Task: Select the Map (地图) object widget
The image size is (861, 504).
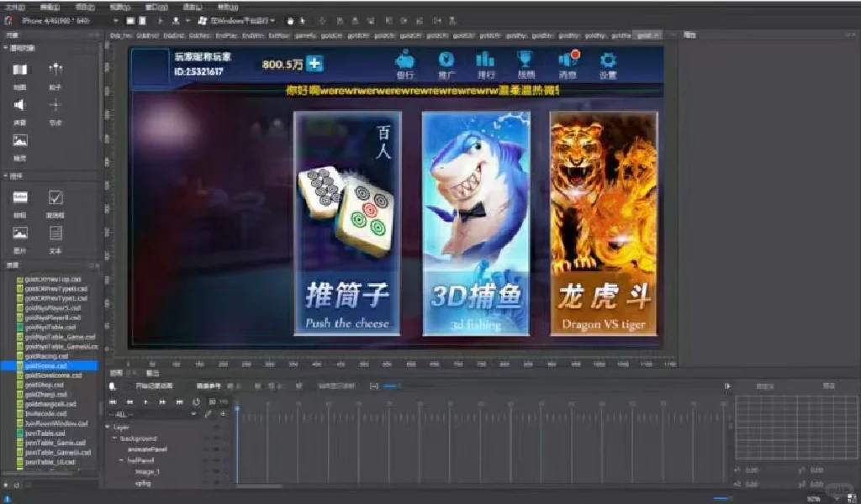Action: tap(20, 70)
